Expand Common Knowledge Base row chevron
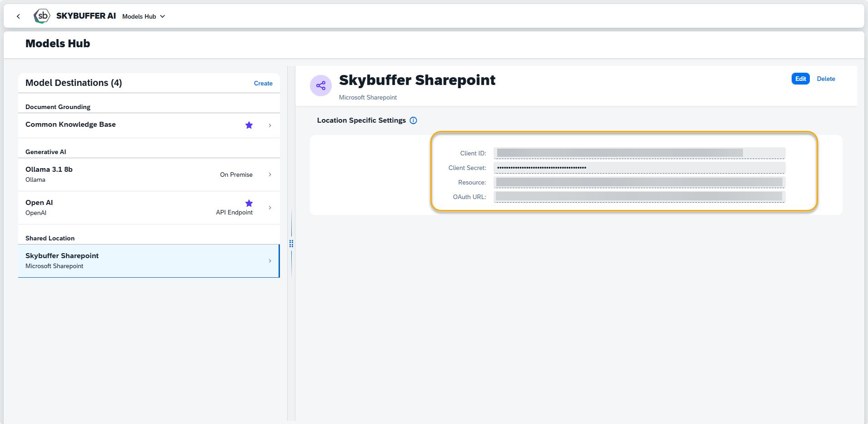The image size is (868, 424). pyautogui.click(x=270, y=125)
